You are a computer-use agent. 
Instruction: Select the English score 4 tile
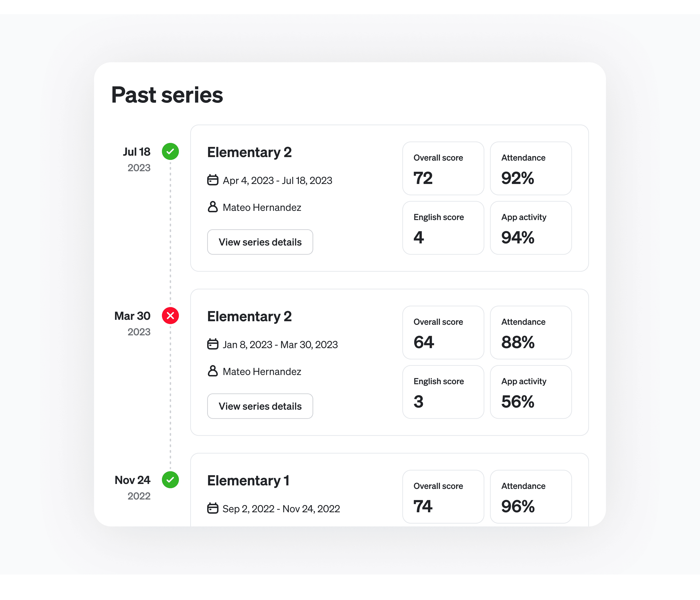tap(443, 228)
